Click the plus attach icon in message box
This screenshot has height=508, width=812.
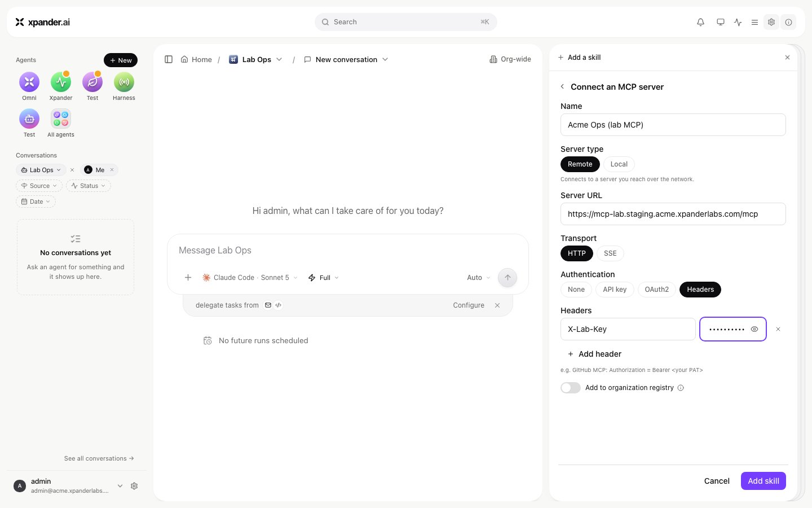pos(188,278)
